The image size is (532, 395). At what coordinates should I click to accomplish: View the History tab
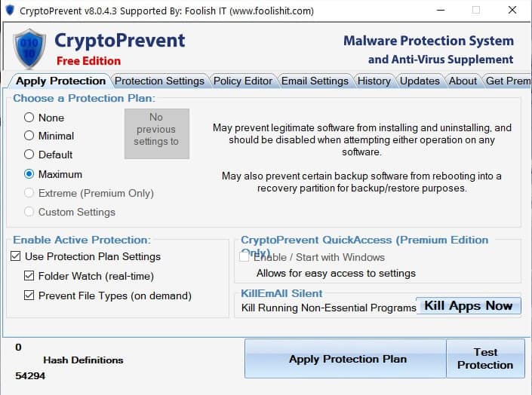point(374,81)
